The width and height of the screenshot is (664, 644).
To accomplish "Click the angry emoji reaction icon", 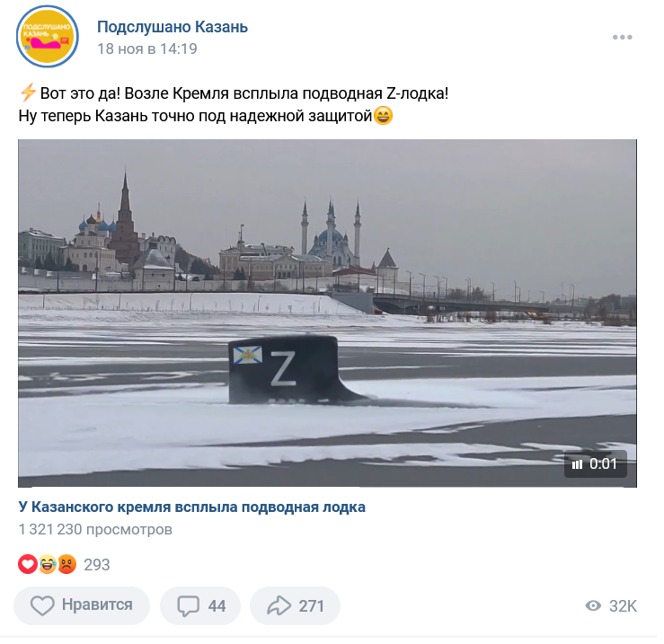I will pyautogui.click(x=66, y=564).
